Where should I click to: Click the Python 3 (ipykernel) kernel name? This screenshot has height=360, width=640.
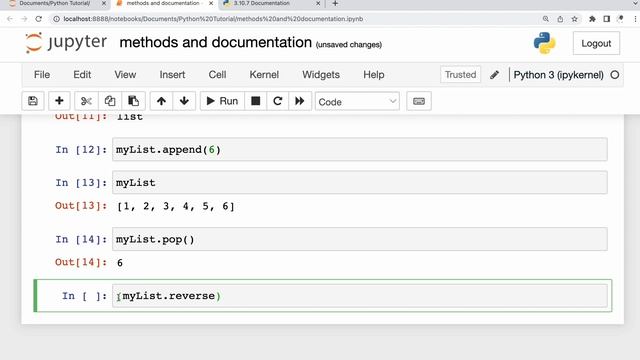[558, 75]
